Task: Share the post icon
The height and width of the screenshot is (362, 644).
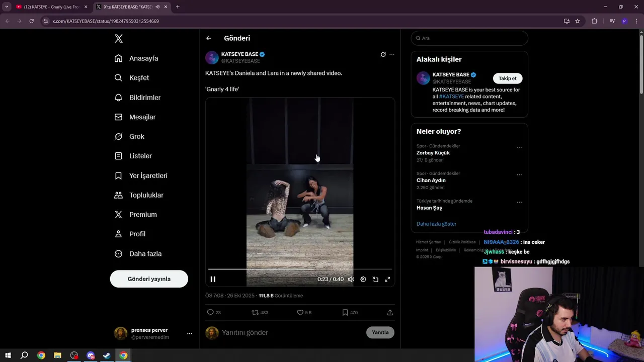Action: [390, 312]
